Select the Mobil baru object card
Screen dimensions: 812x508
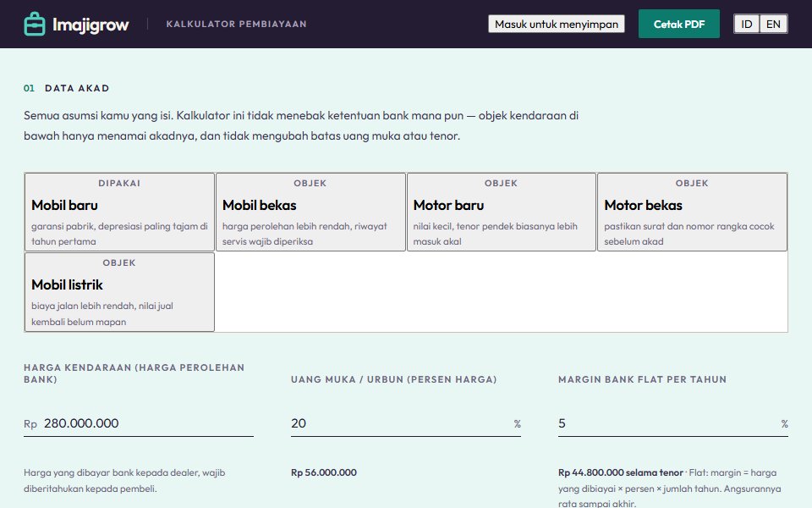pos(119,212)
